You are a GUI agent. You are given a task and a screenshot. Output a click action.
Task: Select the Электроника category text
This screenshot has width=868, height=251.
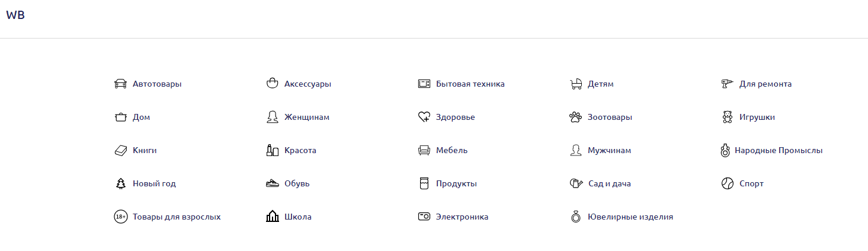462,217
